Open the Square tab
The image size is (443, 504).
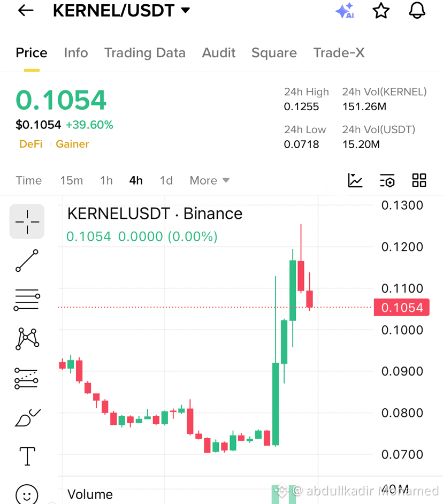[274, 53]
